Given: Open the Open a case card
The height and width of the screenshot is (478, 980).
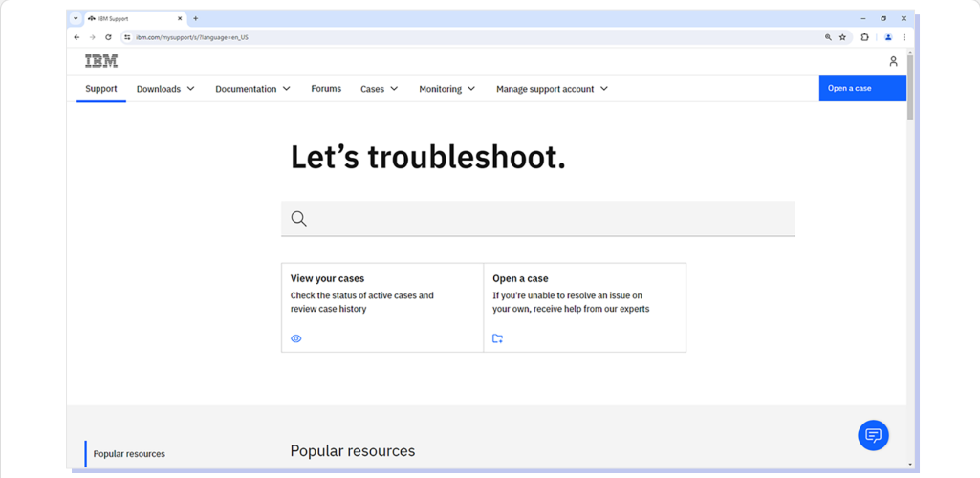Looking at the screenshot, I should pos(585,308).
